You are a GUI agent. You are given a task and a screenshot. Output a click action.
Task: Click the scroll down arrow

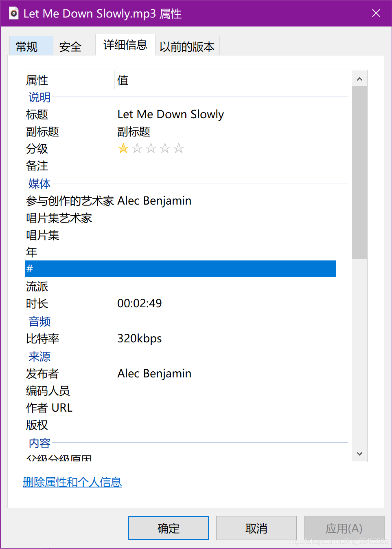[x=359, y=454]
